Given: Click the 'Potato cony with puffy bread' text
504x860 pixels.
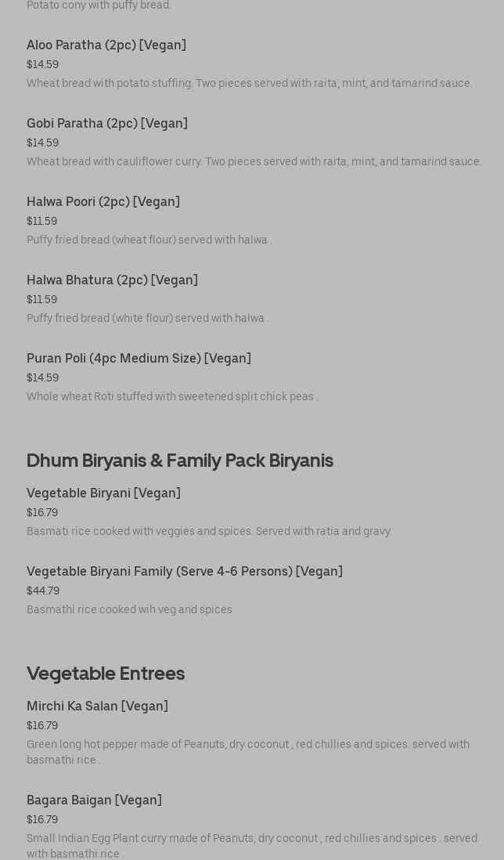Looking at the screenshot, I should pyautogui.click(x=99, y=5).
